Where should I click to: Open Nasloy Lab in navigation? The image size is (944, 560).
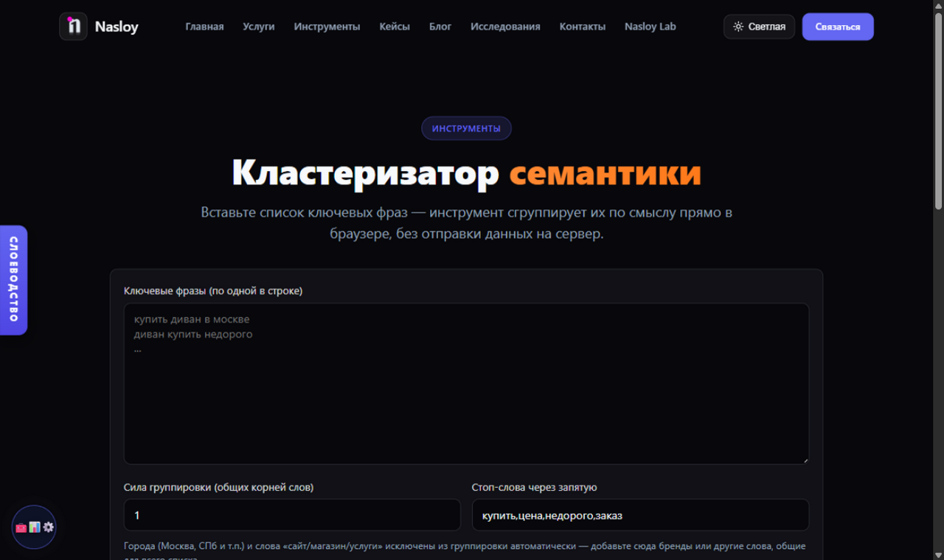point(650,27)
